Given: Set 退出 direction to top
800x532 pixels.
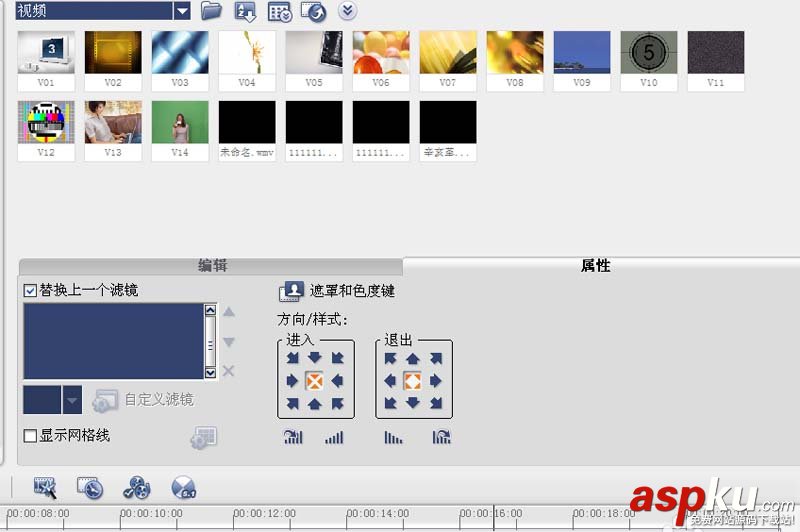Looking at the screenshot, I should (413, 358).
